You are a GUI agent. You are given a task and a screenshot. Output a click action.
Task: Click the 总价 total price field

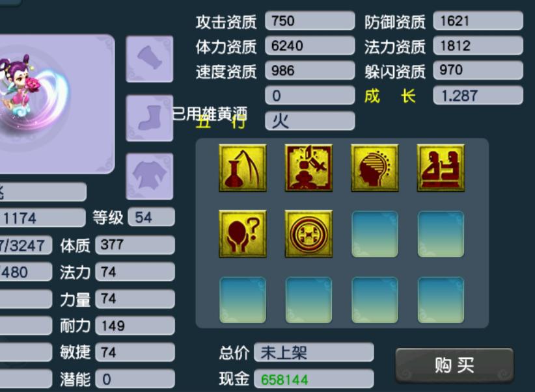coord(314,352)
